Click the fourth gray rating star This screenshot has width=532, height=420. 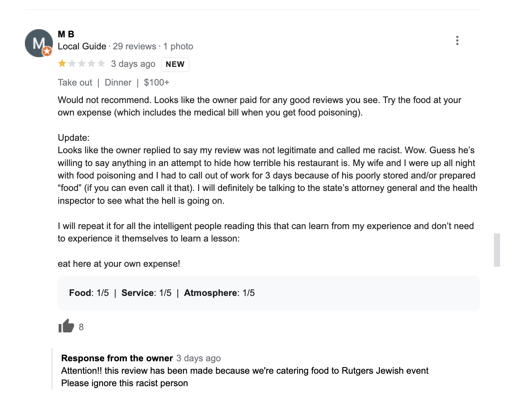coord(91,63)
